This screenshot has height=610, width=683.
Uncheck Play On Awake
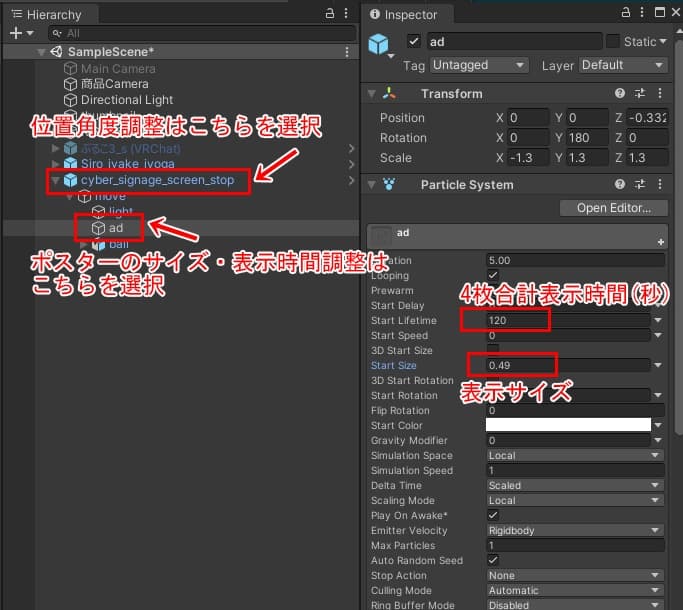point(493,515)
